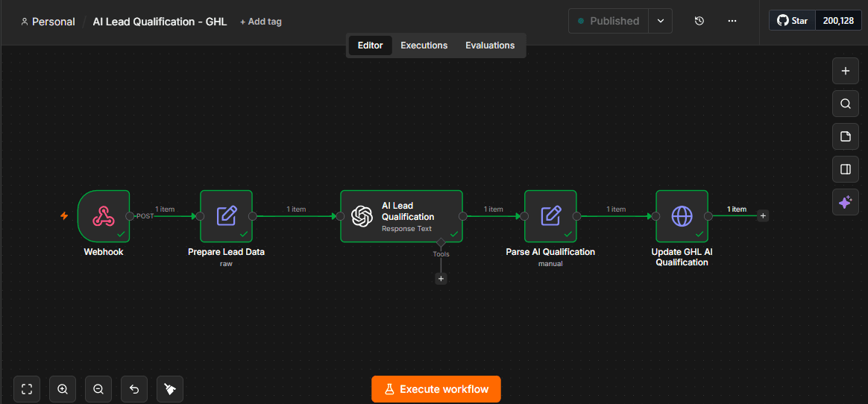Viewport: 868px width, 404px height.
Task: Click the Published status button
Action: tap(608, 21)
